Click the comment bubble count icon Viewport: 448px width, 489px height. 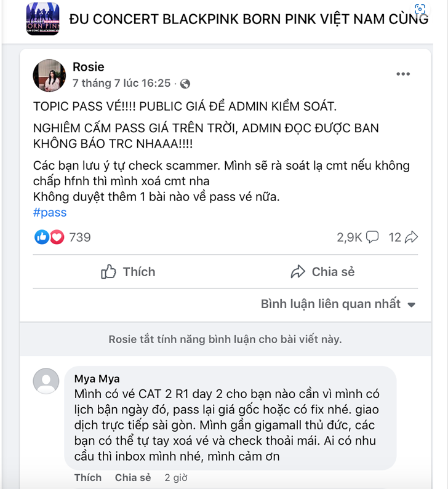(372, 237)
